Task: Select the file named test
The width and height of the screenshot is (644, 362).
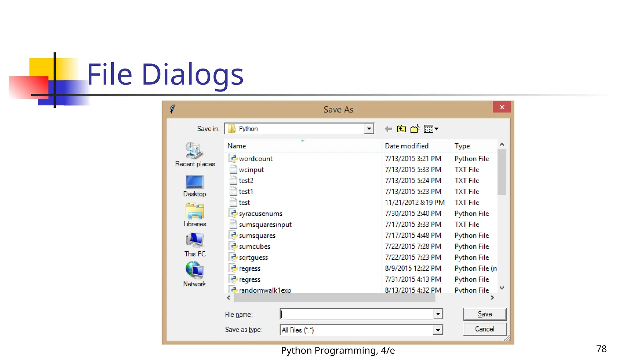Action: [244, 203]
